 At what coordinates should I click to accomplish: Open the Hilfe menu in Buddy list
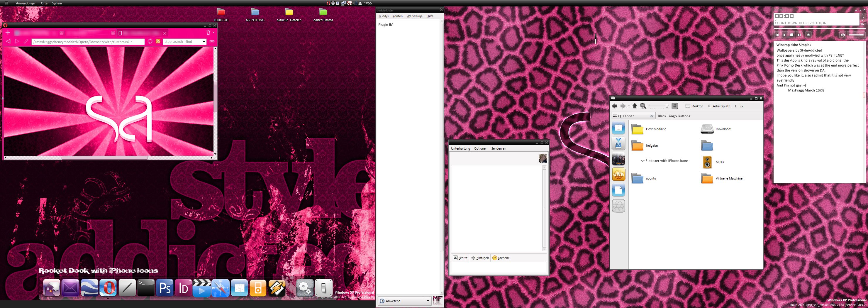[x=430, y=16]
